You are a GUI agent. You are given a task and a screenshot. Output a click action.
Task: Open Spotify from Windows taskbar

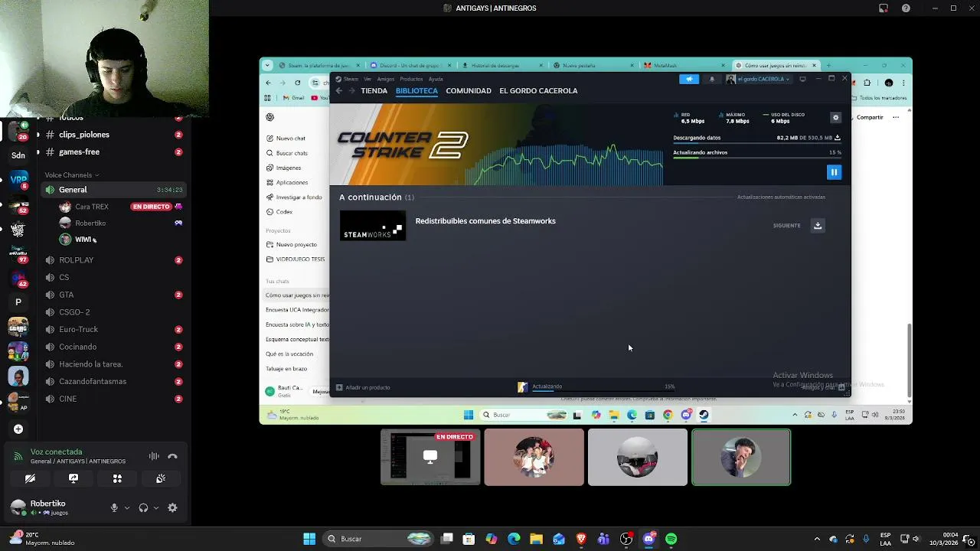tap(671, 539)
